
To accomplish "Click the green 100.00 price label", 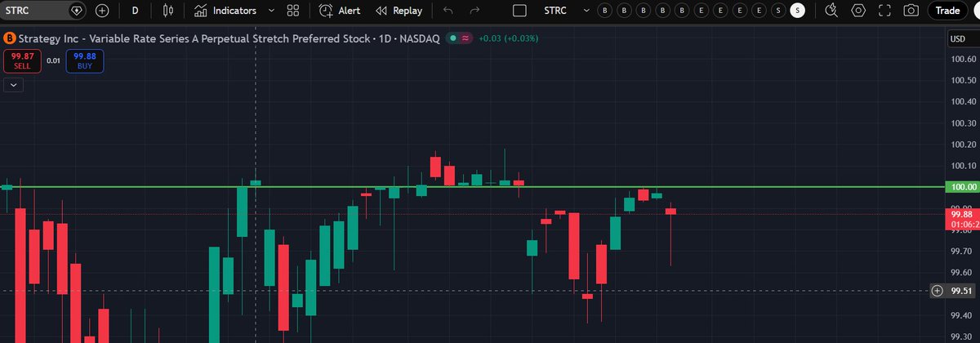I will (961, 187).
